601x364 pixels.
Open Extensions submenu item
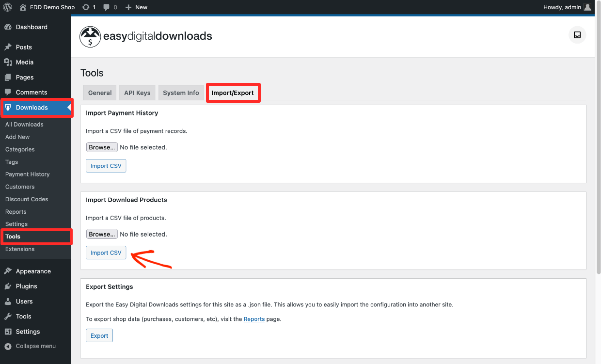(20, 249)
